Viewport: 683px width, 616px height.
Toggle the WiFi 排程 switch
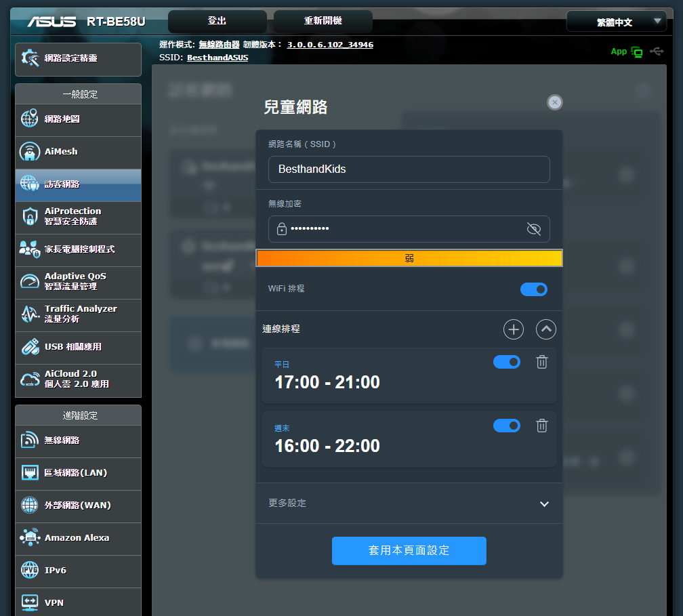coord(533,289)
